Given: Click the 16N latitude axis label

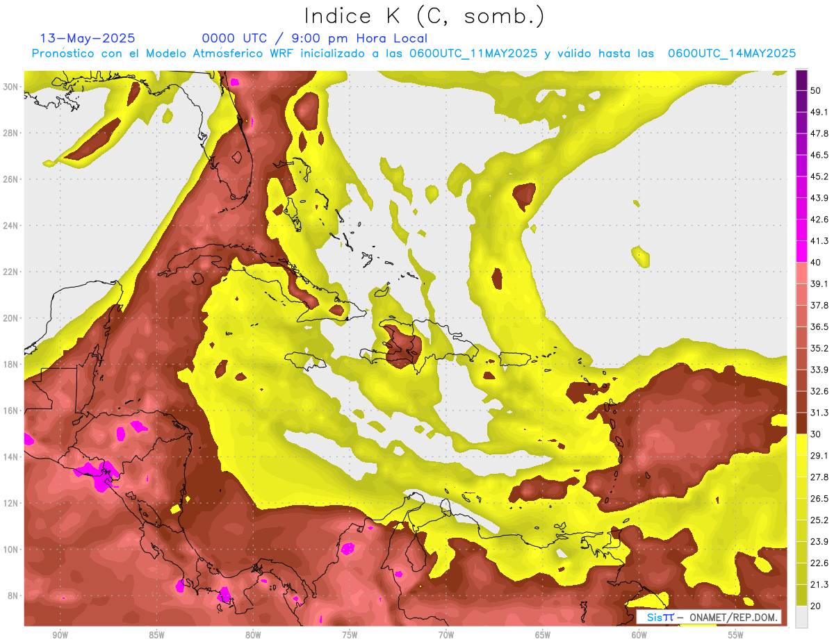Looking at the screenshot, I should (12, 411).
